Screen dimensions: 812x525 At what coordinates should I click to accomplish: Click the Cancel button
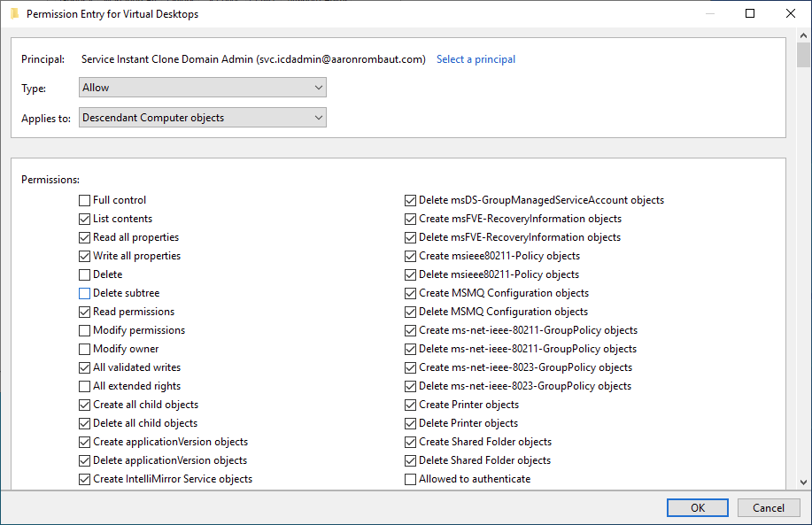click(768, 507)
